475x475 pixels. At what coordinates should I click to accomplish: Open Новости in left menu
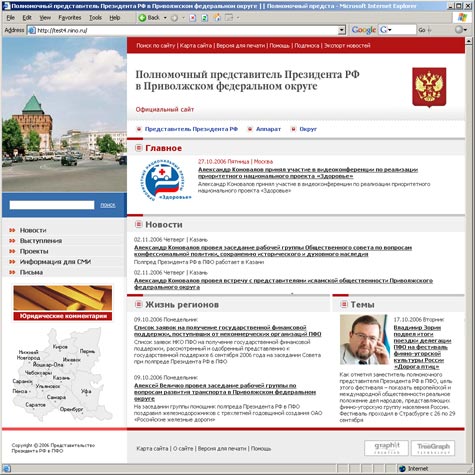[x=33, y=230]
